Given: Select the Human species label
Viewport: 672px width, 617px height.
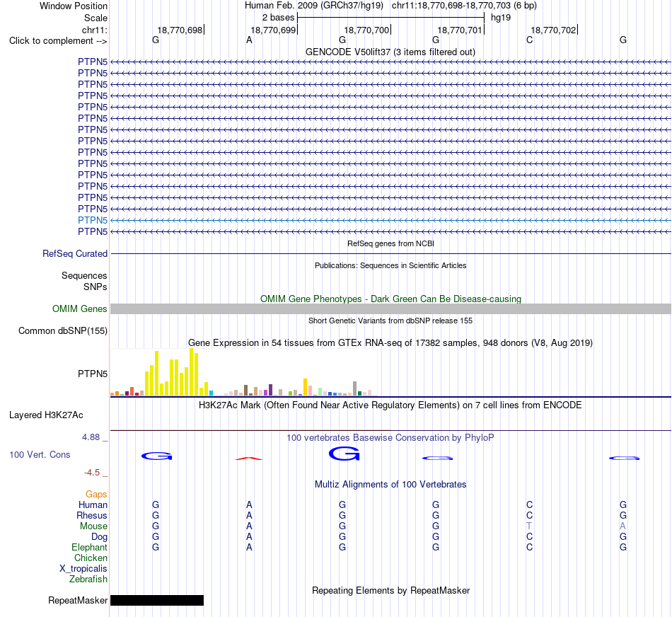Looking at the screenshot, I should coord(93,504).
